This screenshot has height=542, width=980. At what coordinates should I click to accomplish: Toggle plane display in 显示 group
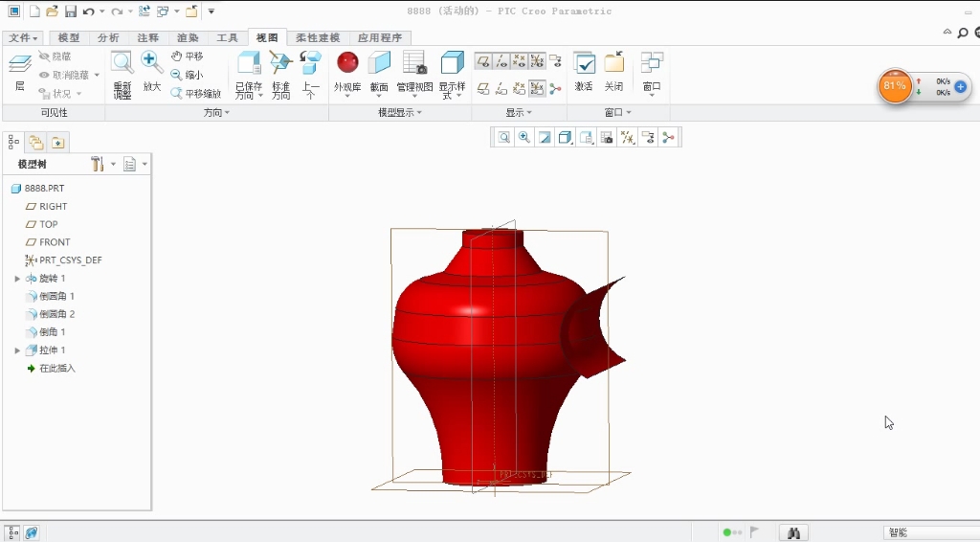tap(484, 61)
